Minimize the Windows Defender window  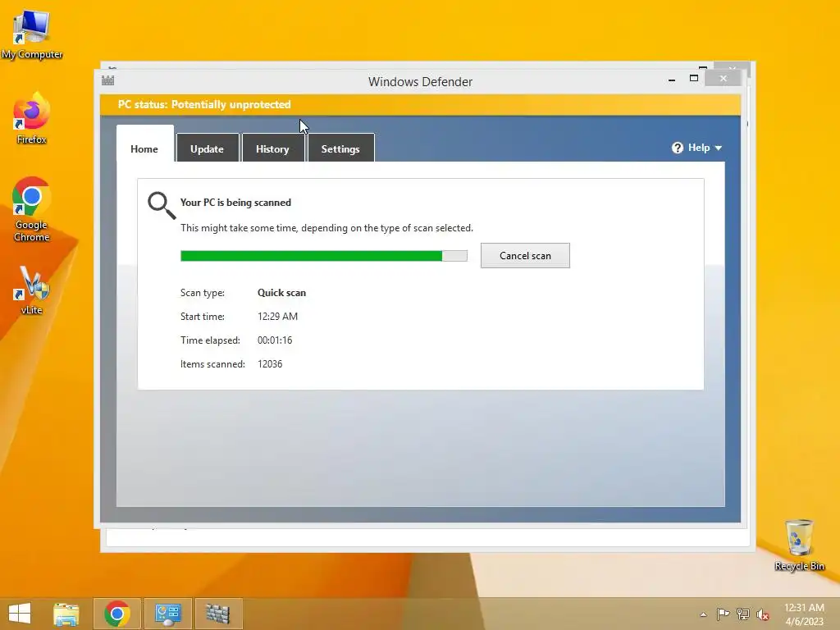(x=672, y=80)
